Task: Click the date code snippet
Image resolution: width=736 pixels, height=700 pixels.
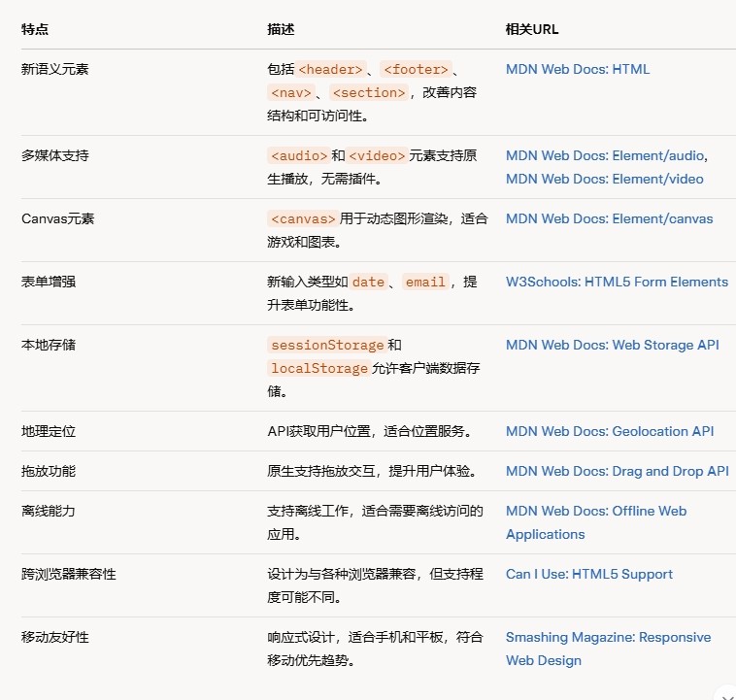Action: point(368,283)
